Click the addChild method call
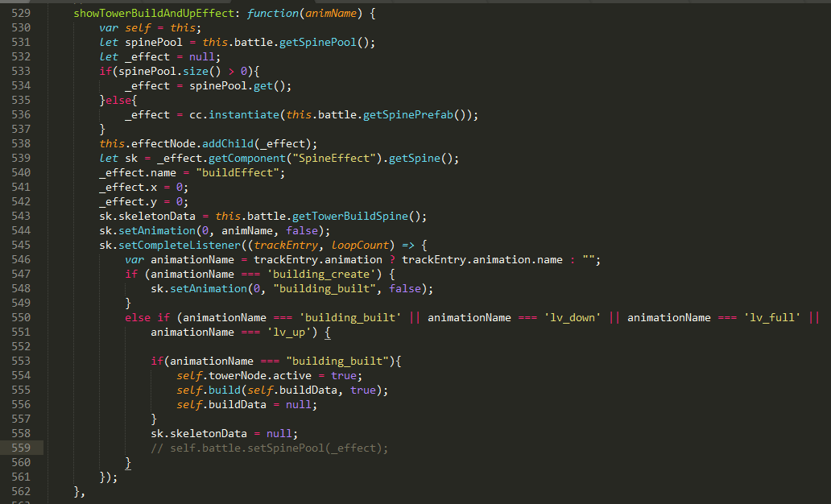Viewport: 831px width, 504px height. (228, 143)
